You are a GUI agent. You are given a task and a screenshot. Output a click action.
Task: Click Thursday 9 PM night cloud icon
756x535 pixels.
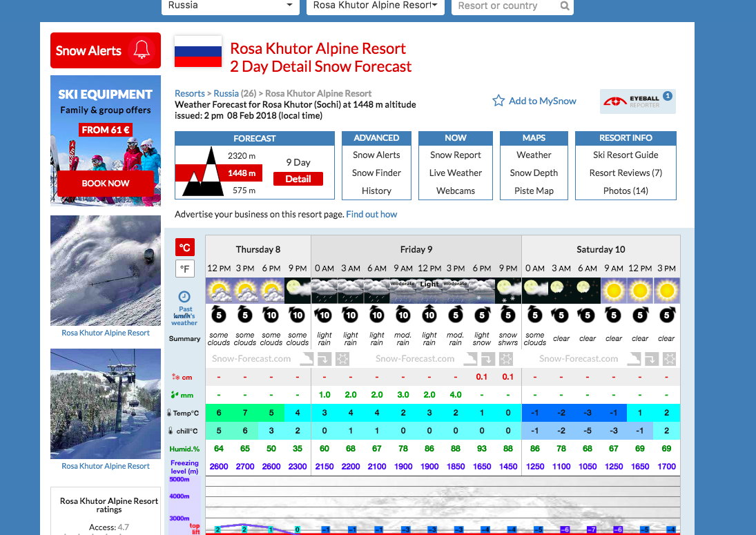pyautogui.click(x=298, y=291)
